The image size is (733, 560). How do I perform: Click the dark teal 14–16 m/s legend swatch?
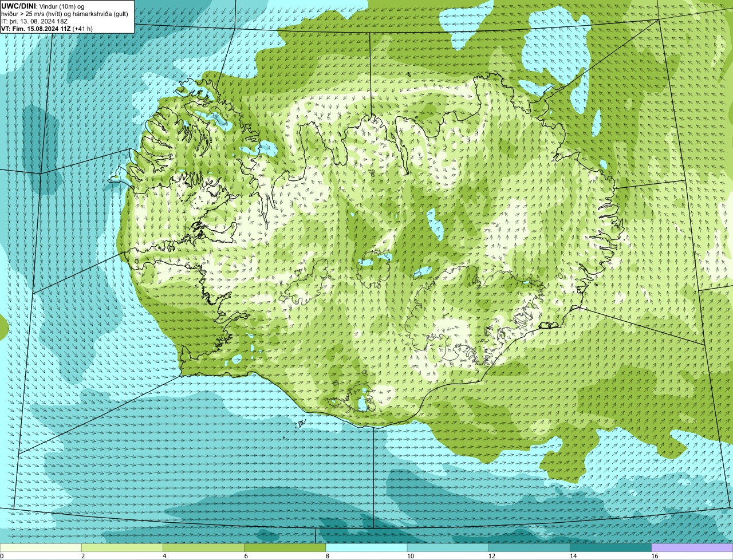pyautogui.click(x=610, y=547)
